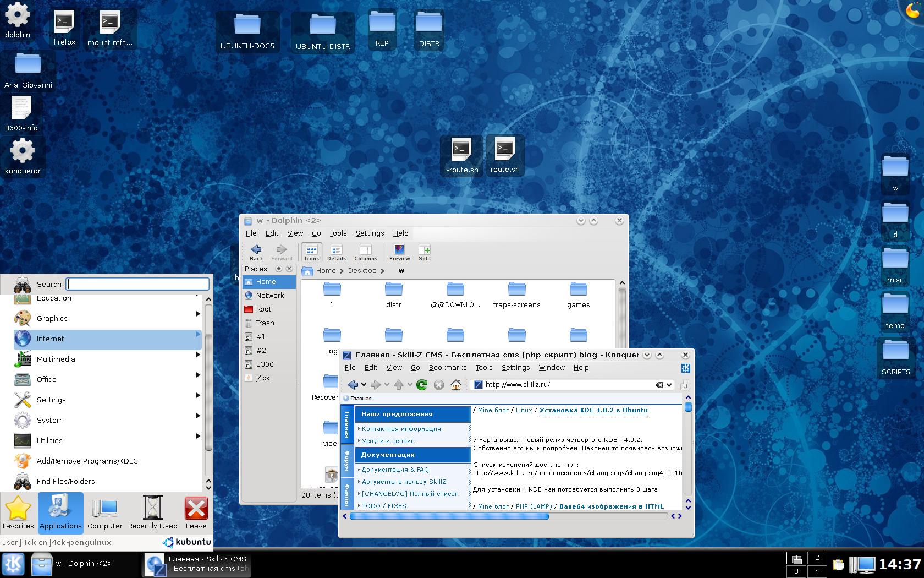
Task: Switch Dolphin to Details view
Action: click(x=336, y=252)
